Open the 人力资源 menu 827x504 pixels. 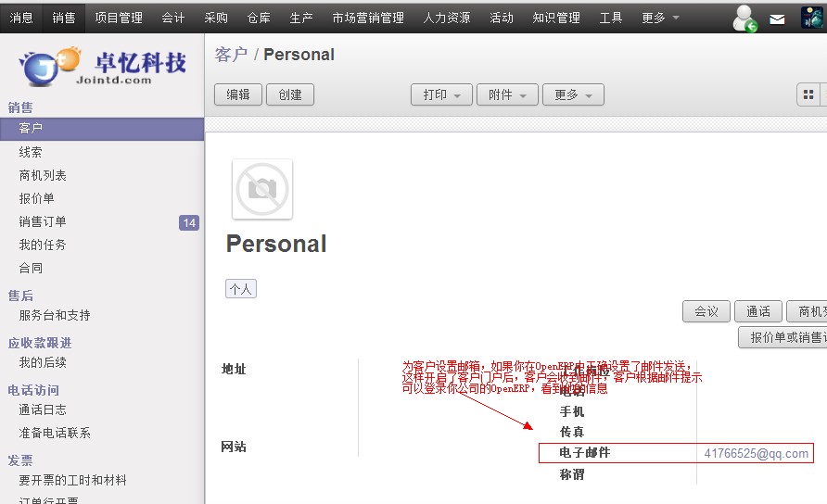[x=446, y=18]
